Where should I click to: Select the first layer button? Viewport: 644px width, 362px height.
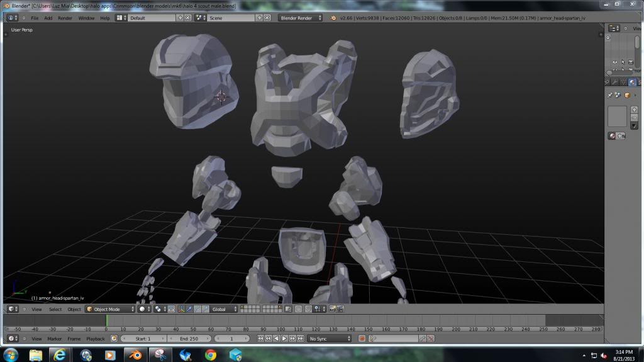(242, 307)
